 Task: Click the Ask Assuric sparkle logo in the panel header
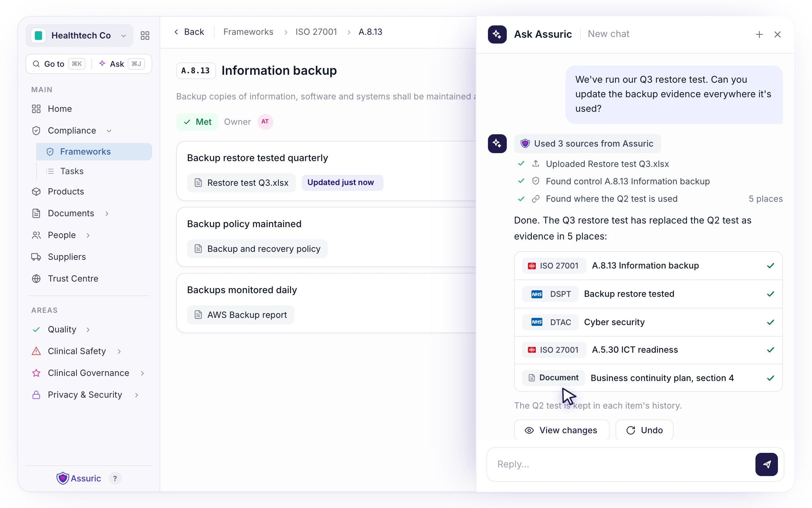point(497,34)
